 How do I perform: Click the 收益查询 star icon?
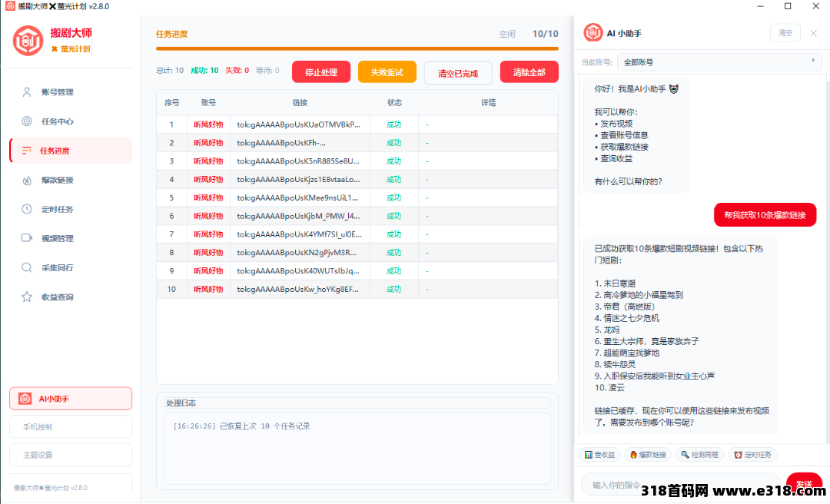tap(27, 297)
